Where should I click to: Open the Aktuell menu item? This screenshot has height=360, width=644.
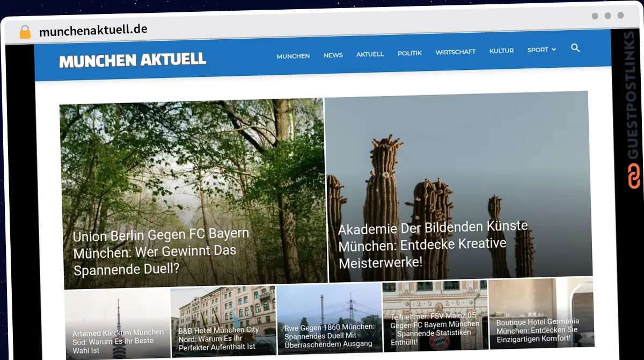click(x=370, y=54)
